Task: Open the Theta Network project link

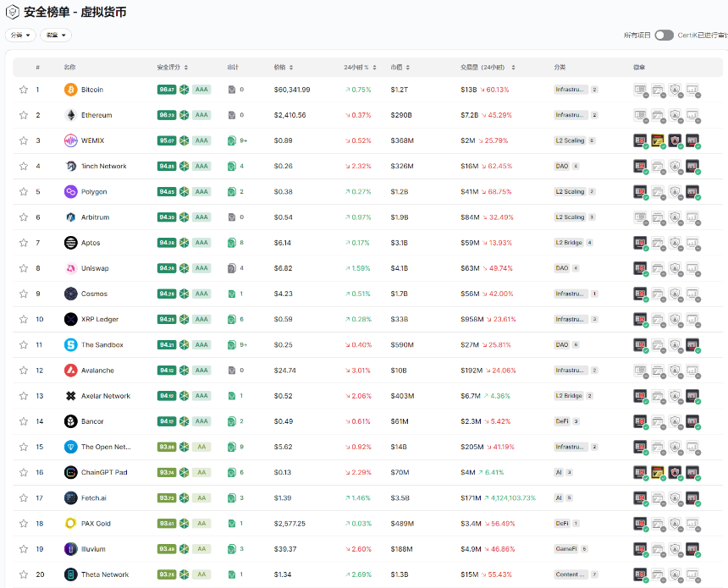Action: (105, 574)
